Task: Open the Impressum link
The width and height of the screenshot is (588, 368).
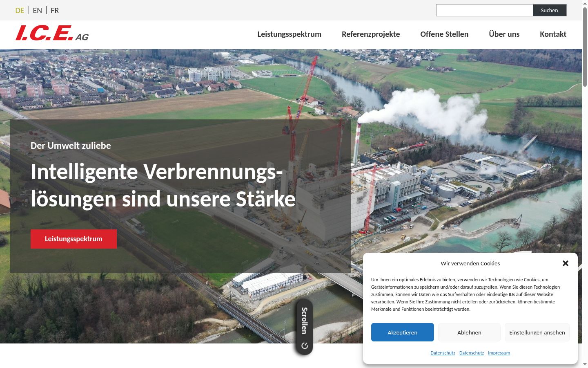Action: 499,353
